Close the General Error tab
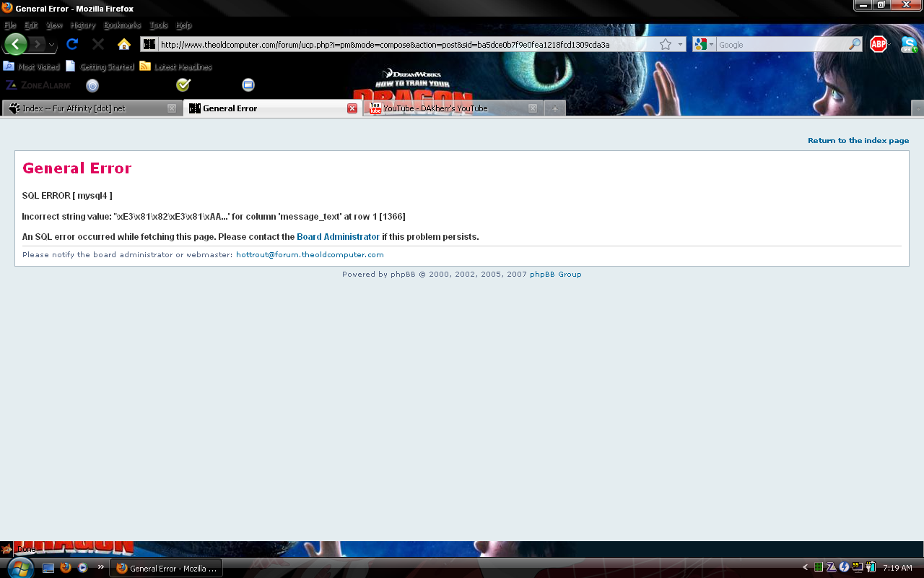 point(352,108)
